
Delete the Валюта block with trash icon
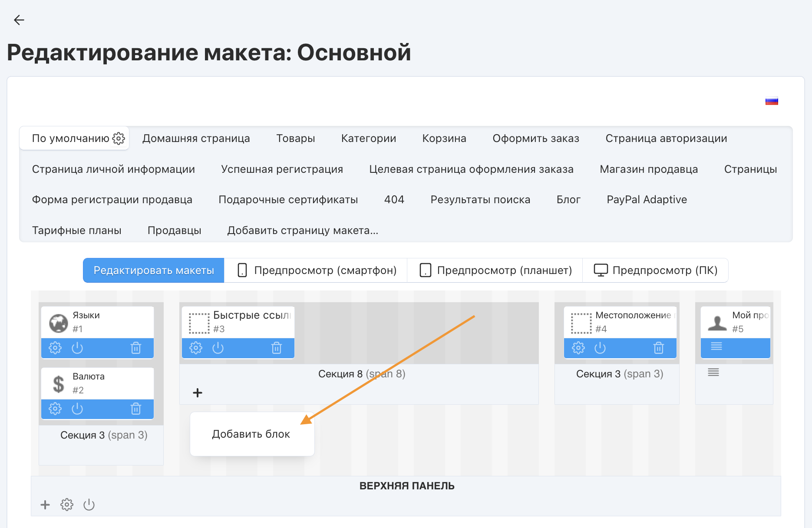[x=136, y=409]
